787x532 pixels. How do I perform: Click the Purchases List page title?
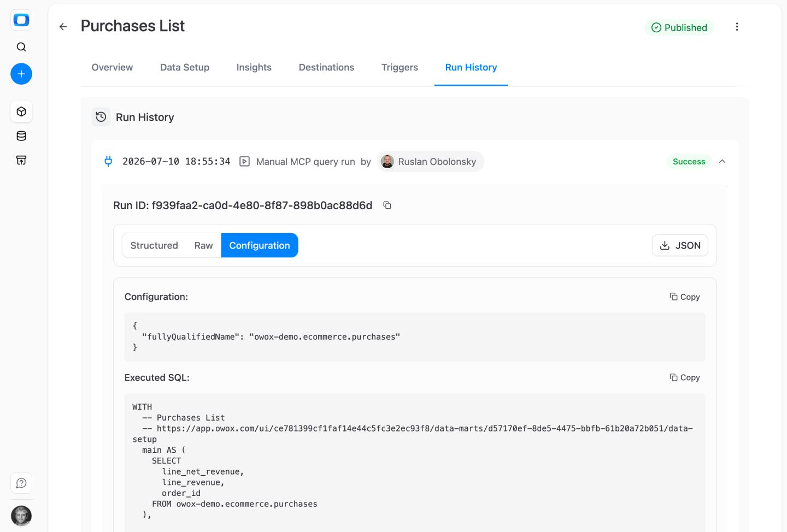133,26
